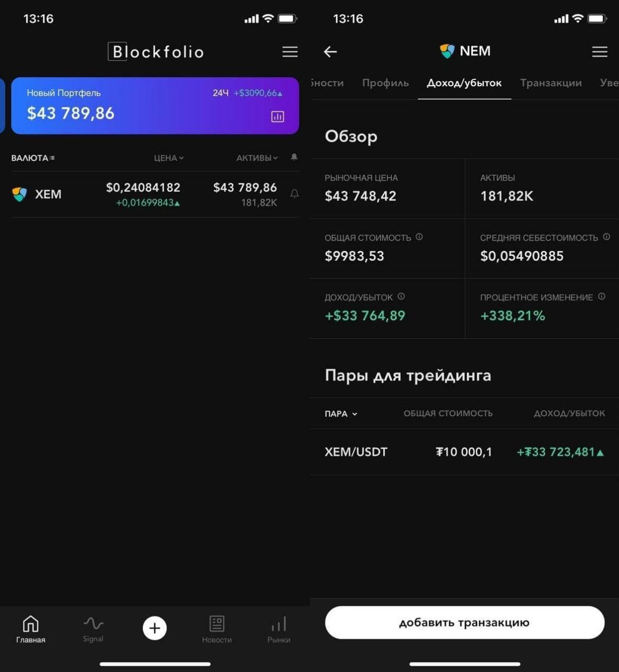Open the Новости news tab

point(217,629)
